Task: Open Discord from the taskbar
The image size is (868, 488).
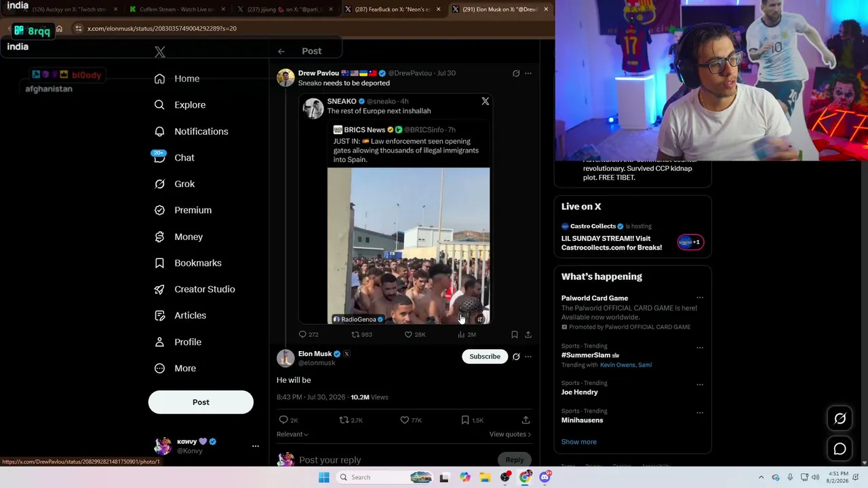Action: (x=545, y=477)
